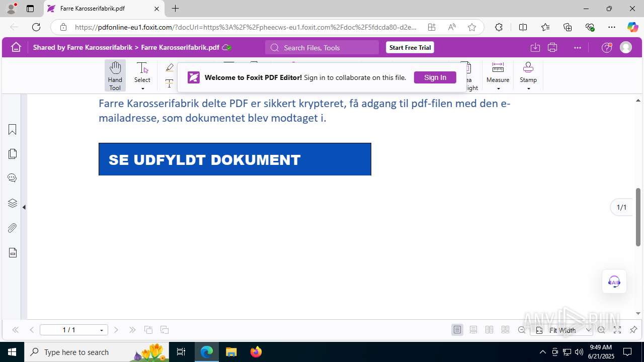Image resolution: width=644 pixels, height=362 pixels.
Task: Open the user account avatar
Action: tap(626, 47)
